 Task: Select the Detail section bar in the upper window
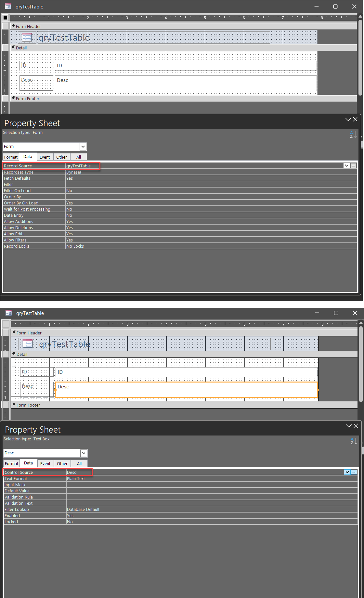(184, 48)
